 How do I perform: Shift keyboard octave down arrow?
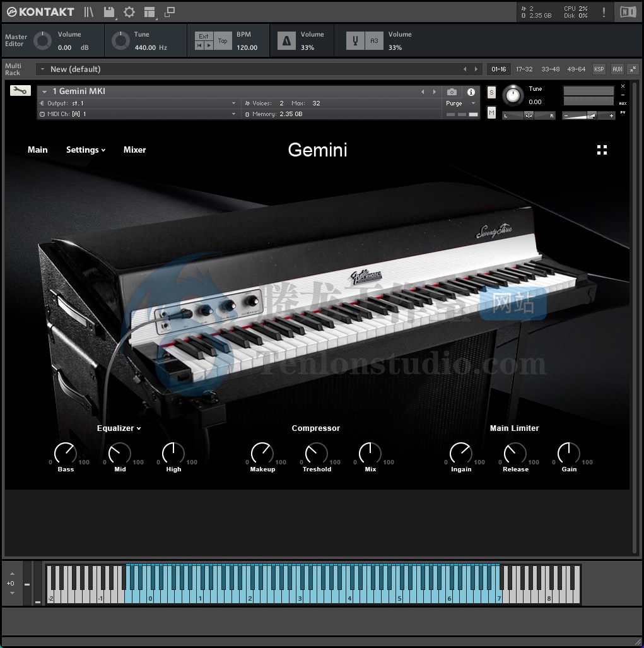point(12,593)
